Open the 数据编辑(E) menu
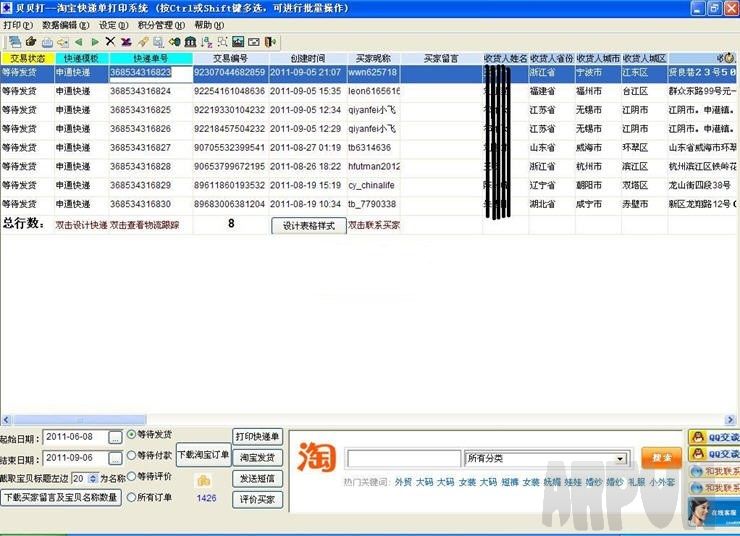 [65, 25]
